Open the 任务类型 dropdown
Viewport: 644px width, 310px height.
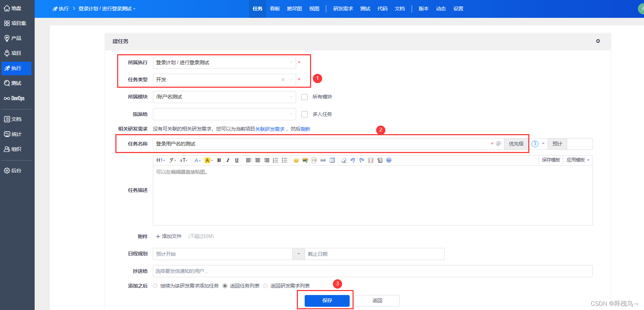(x=224, y=80)
